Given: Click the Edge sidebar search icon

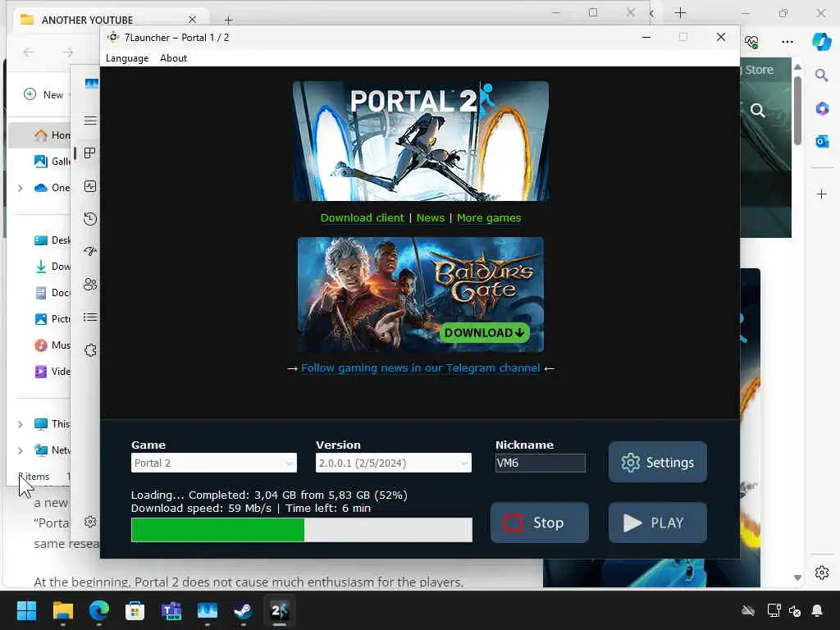Looking at the screenshot, I should [822, 75].
